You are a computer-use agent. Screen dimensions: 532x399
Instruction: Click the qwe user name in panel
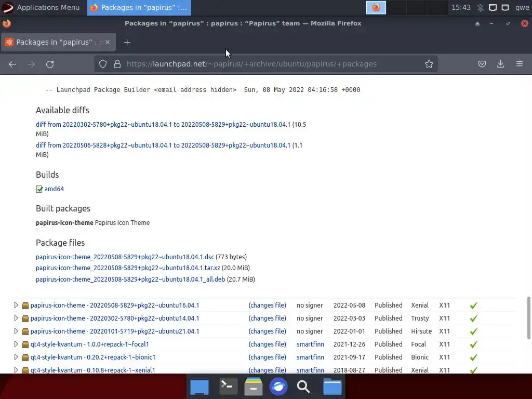pyautogui.click(x=522, y=7)
